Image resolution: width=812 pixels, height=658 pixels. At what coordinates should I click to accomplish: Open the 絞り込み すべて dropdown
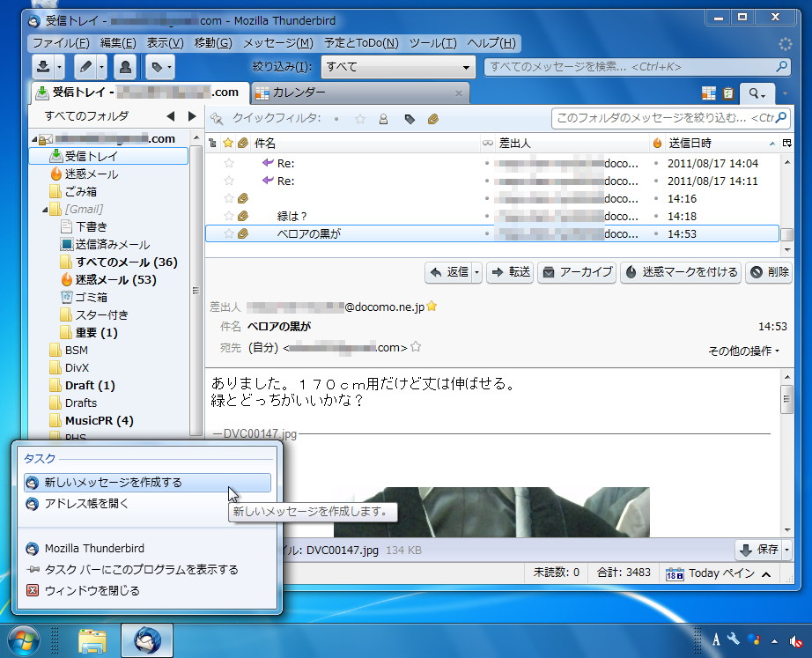[397, 67]
